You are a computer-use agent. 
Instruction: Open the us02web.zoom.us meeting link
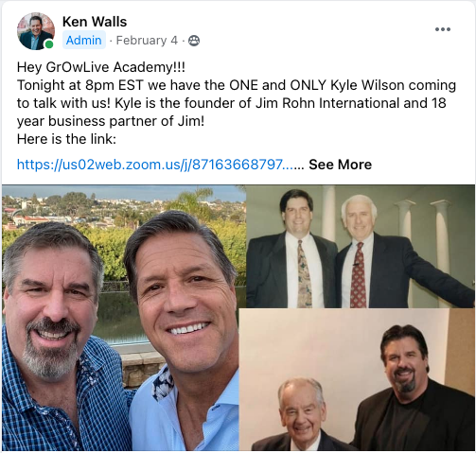click(x=155, y=165)
